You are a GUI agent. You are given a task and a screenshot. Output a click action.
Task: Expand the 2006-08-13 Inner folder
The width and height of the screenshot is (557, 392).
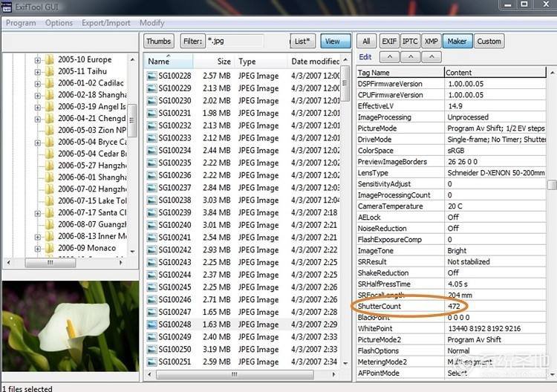coord(37,237)
